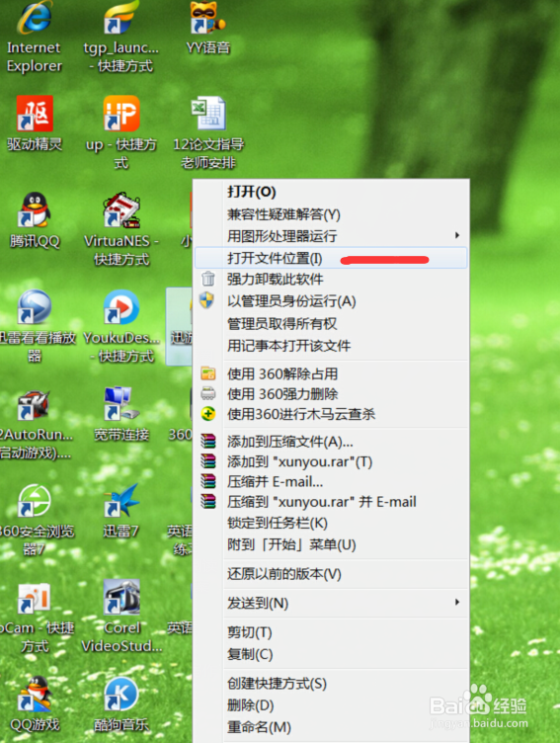Image resolution: width=560 pixels, height=743 pixels.
Task: Choose 以管理员身份运行(A)
Action: [331, 301]
